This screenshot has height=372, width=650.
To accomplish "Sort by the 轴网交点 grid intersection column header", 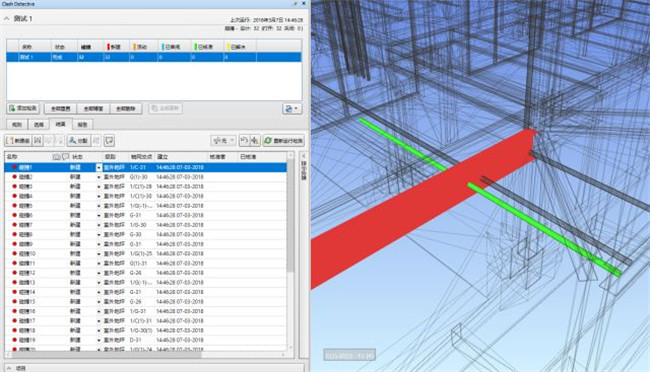I will point(141,157).
